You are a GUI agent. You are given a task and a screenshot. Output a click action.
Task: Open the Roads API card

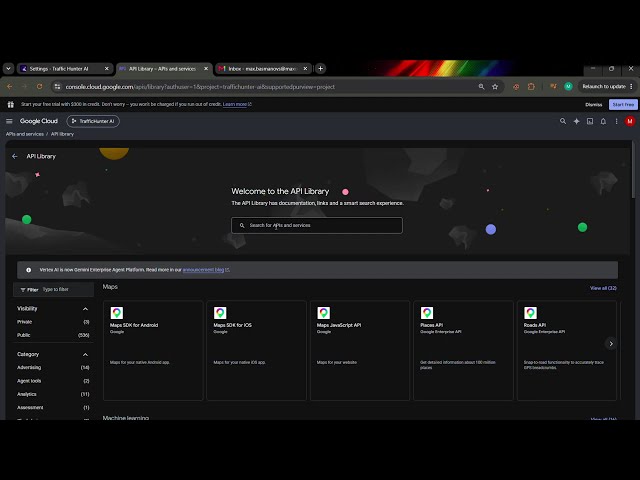[x=567, y=351]
